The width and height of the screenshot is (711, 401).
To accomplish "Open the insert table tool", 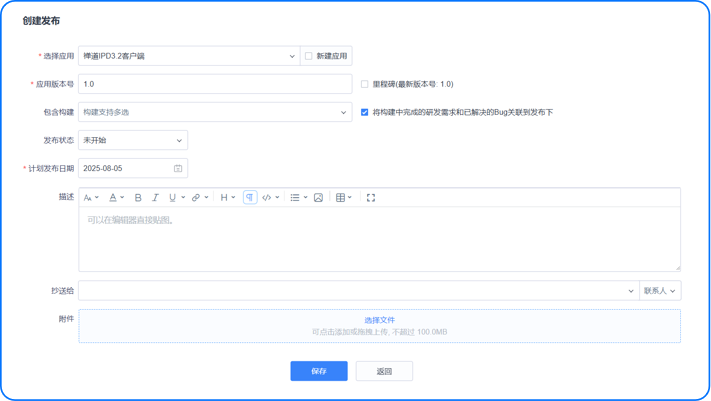I will (x=341, y=198).
